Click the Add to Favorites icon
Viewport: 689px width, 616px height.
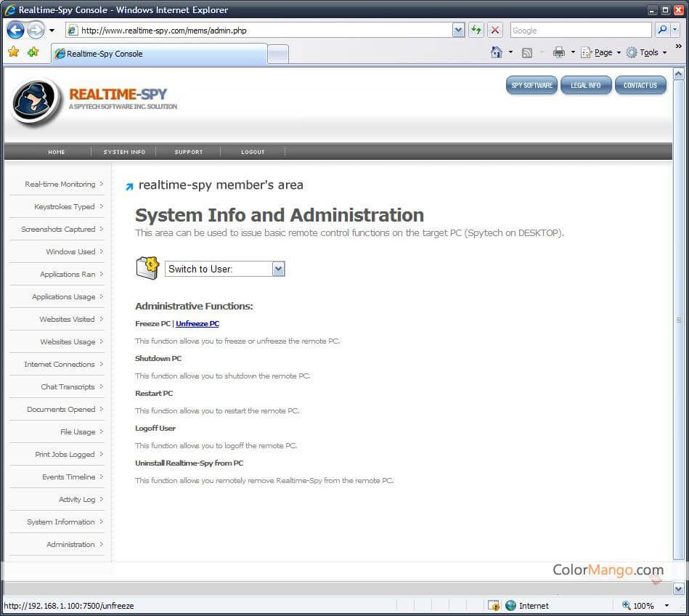33,52
